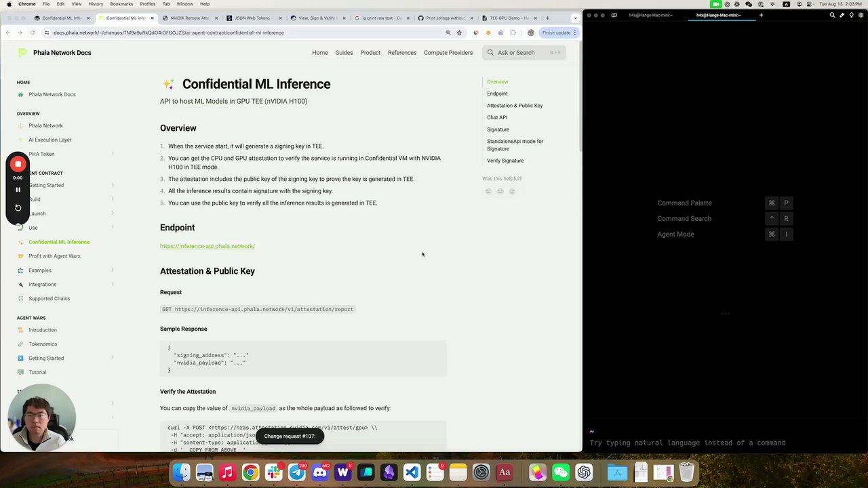This screenshot has width=868, height=488.
Task: Open the Guides nav link
Action: tap(344, 52)
